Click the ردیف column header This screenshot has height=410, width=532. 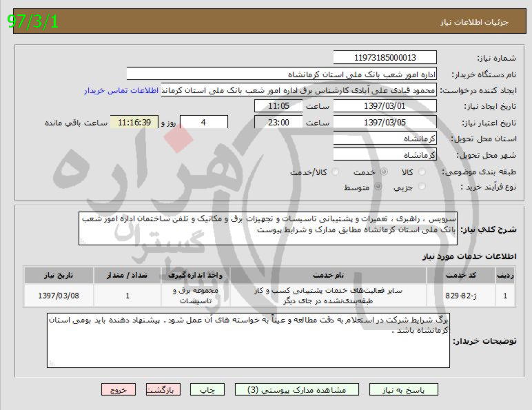click(505, 275)
